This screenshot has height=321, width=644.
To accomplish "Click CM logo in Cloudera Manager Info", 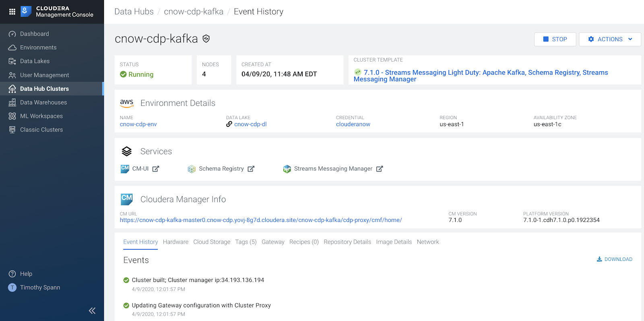I will 127,199.
